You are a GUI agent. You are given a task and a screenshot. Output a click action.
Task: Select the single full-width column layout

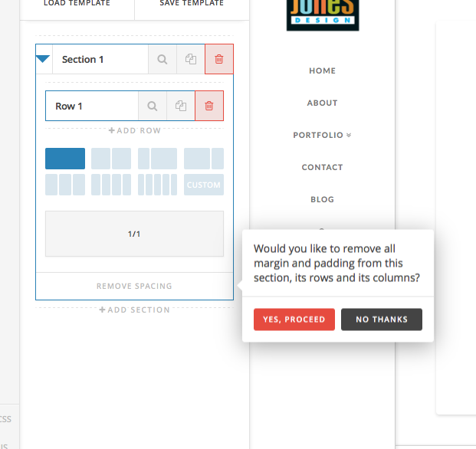65,159
